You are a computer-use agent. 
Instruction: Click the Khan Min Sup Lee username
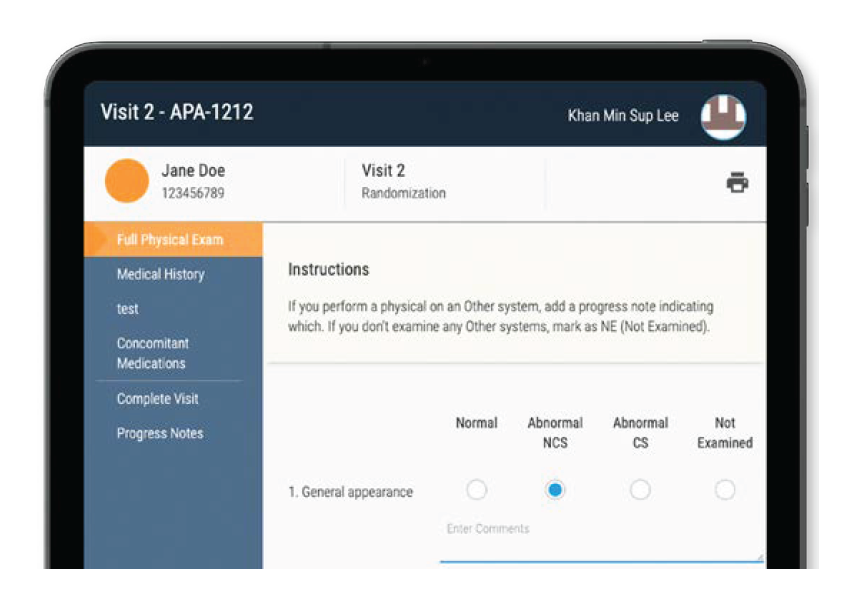point(623,116)
